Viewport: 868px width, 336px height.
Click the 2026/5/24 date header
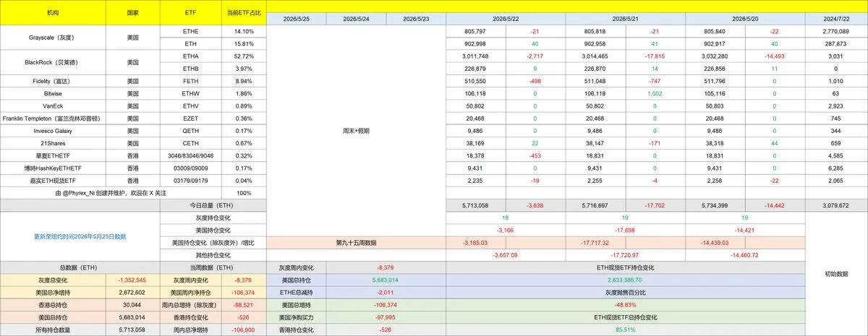355,19
